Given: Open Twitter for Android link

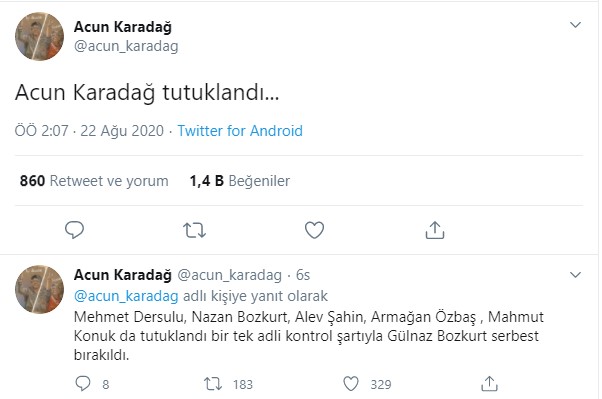Looking at the screenshot, I should pyautogui.click(x=240, y=131).
